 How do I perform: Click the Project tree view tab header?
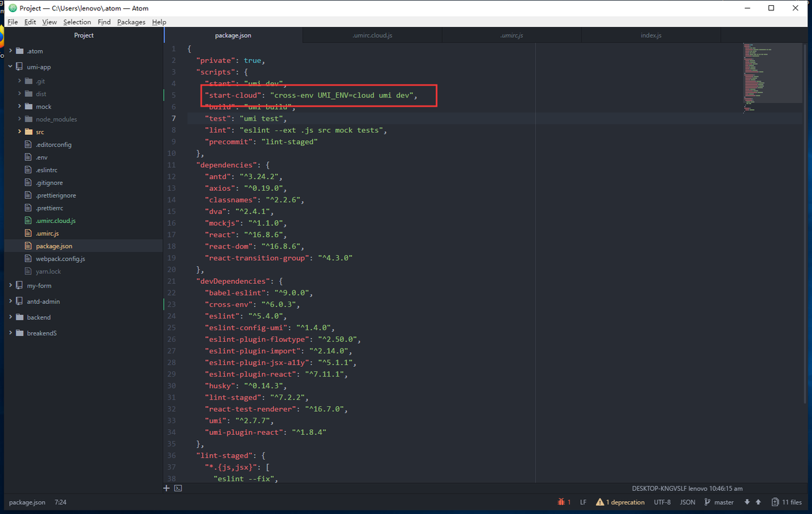[x=83, y=35]
